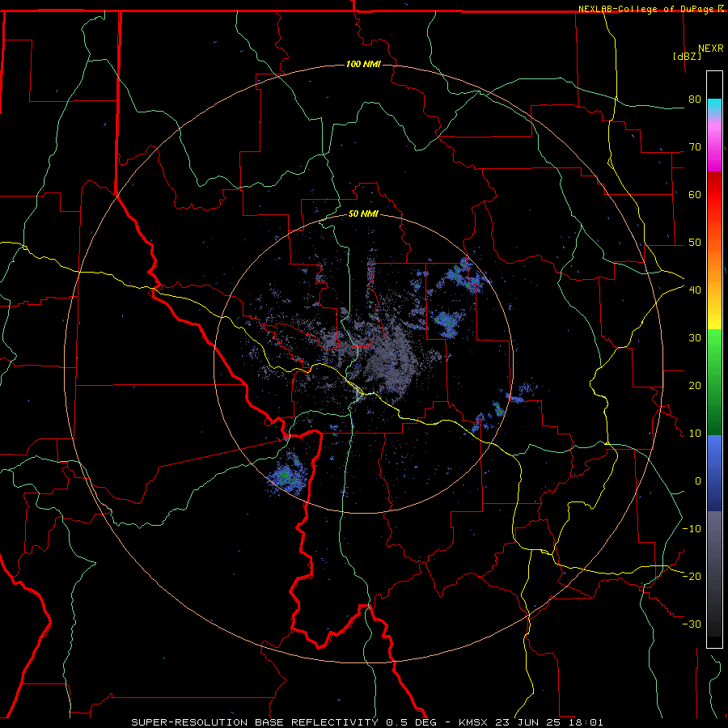Click the 50 NMI range ring label
728x728 pixels.
(363, 214)
